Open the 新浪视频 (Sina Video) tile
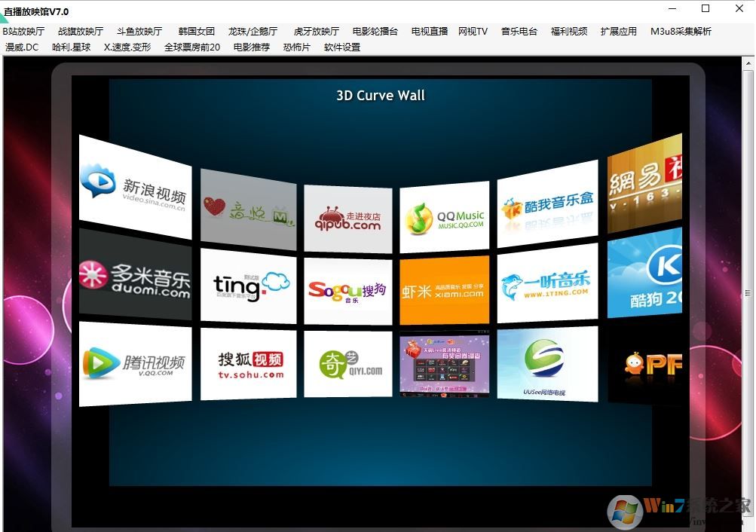 (x=135, y=187)
